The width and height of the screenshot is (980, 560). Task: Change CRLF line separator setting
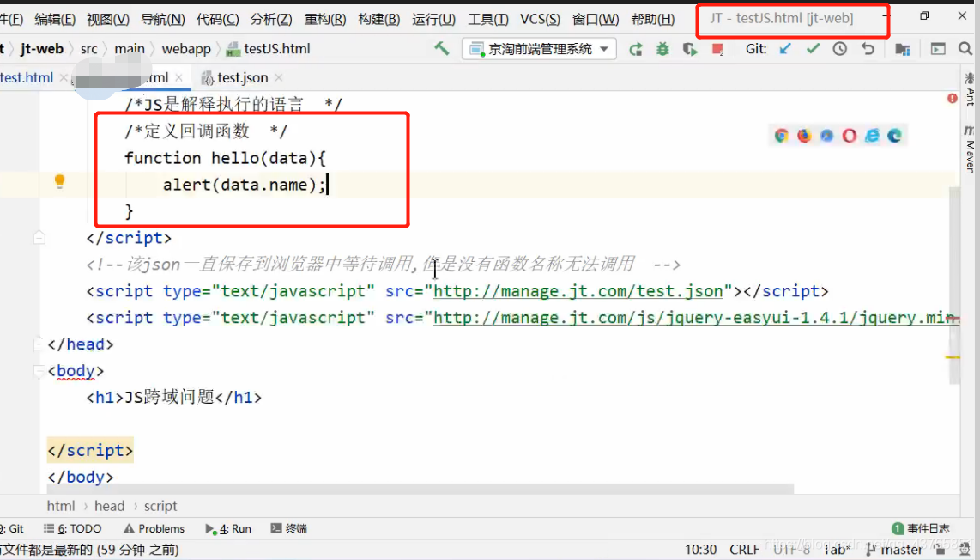(x=744, y=550)
